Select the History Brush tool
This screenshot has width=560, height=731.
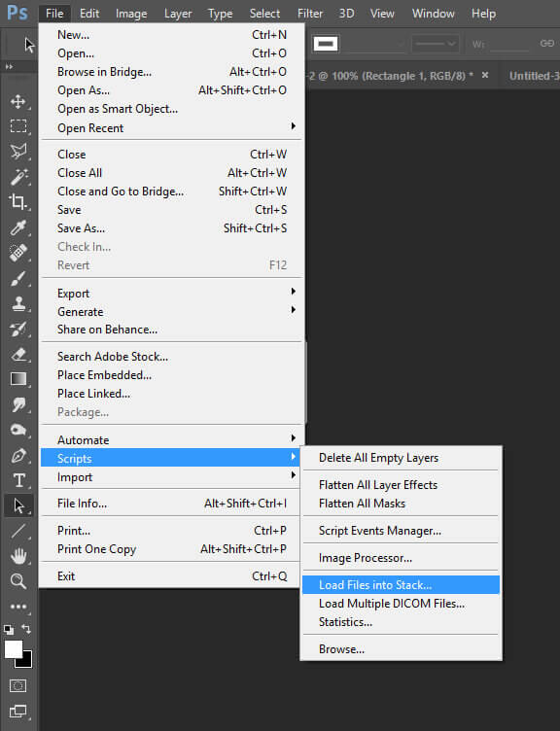tap(18, 330)
